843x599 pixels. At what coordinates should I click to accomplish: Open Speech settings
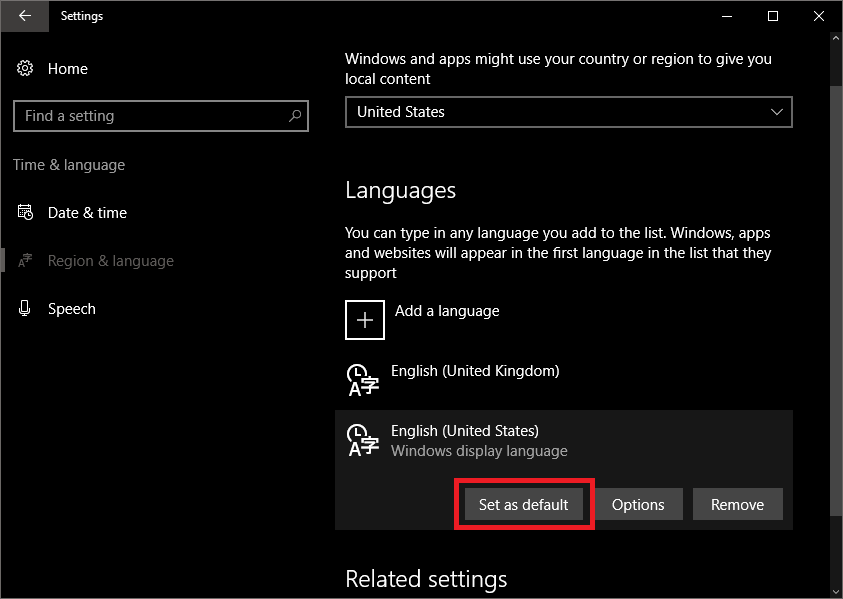72,309
